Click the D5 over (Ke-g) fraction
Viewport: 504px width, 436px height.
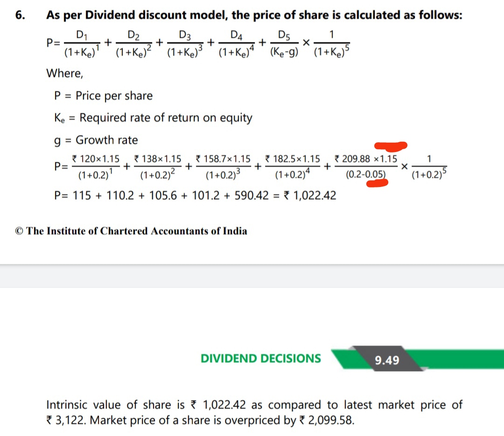284,42
